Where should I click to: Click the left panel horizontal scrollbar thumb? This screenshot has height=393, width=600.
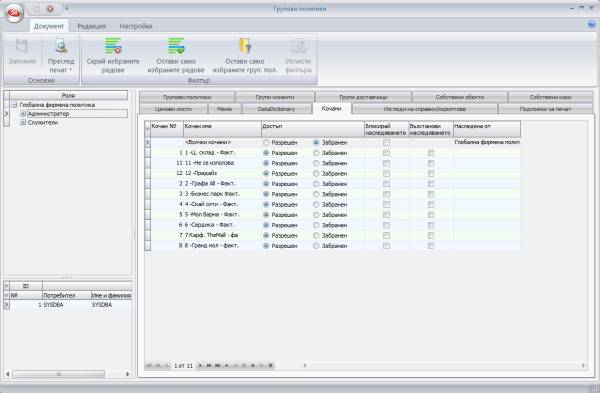coord(59,374)
